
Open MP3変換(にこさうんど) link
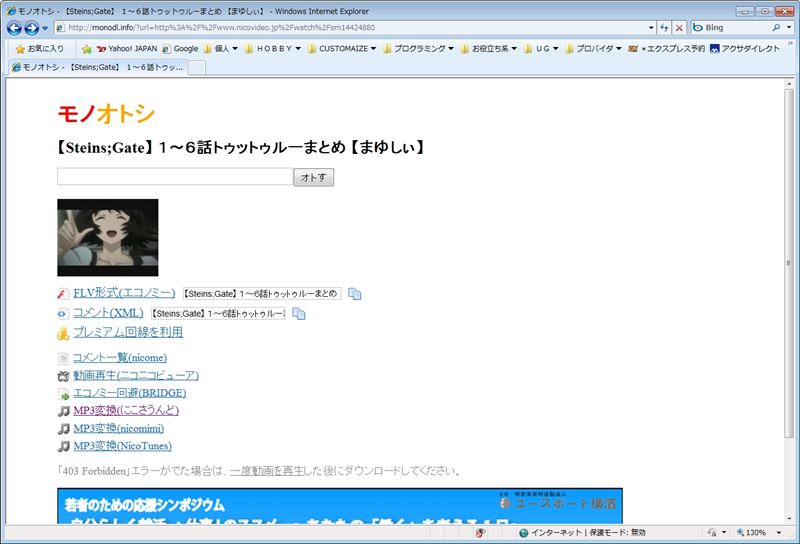[126, 410]
